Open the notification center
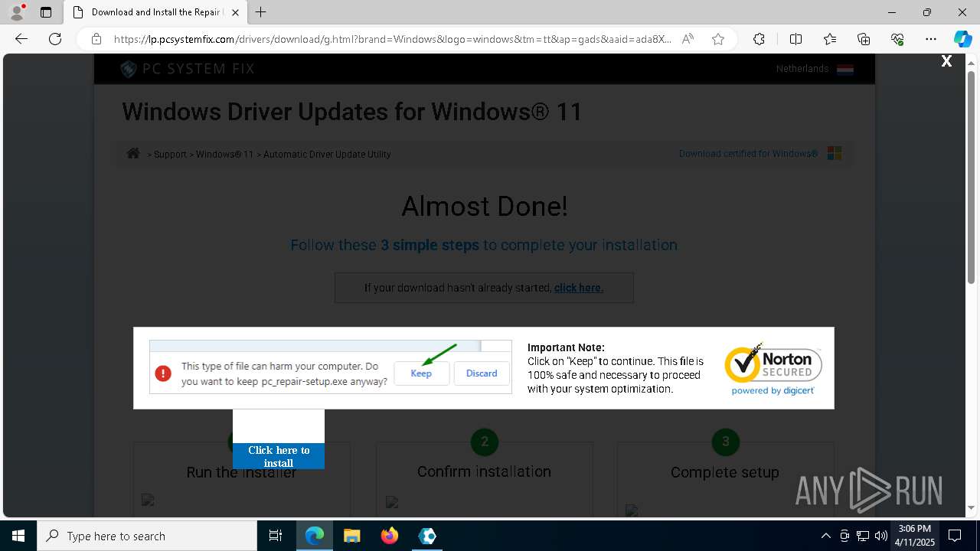The image size is (980, 551). [x=955, y=536]
